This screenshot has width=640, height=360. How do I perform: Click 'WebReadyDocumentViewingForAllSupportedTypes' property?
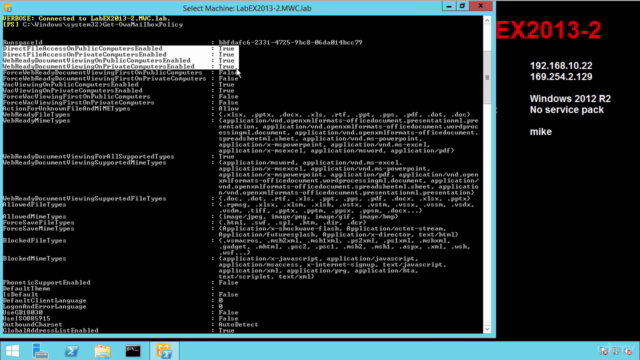click(x=89, y=156)
